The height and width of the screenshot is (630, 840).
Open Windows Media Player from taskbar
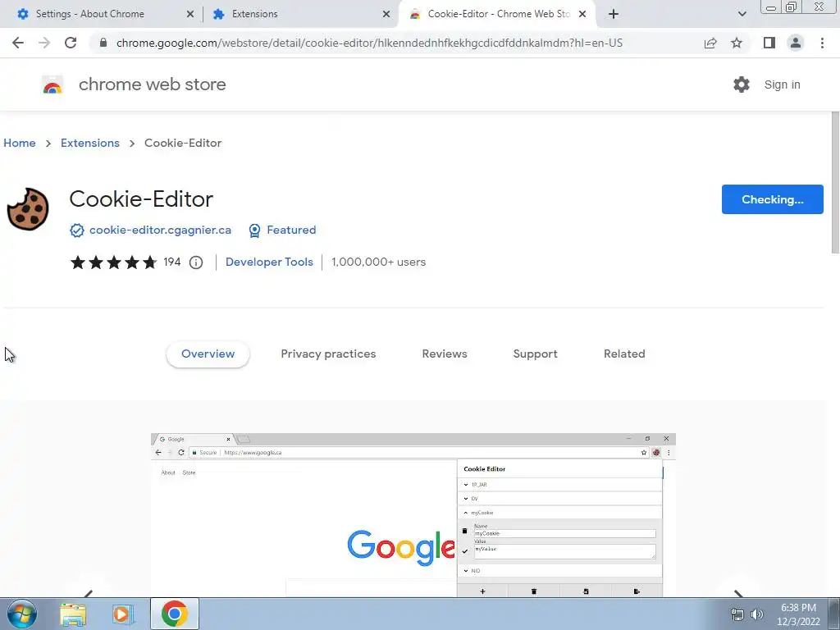pyautogui.click(x=123, y=614)
